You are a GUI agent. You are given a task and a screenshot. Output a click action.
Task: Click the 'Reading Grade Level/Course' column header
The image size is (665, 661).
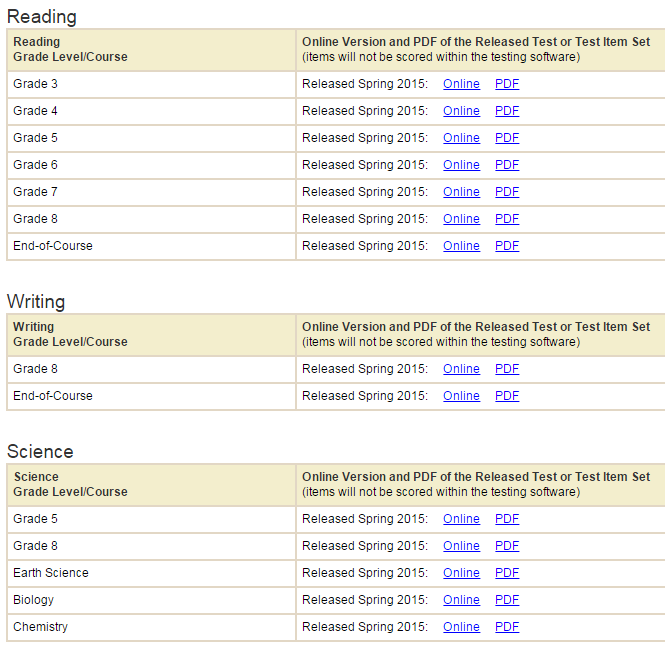point(151,50)
